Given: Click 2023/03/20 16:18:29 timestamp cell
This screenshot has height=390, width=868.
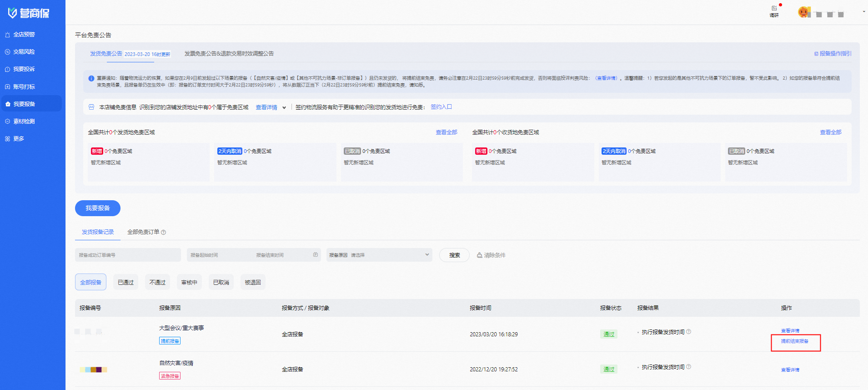Looking at the screenshot, I should click(494, 334).
